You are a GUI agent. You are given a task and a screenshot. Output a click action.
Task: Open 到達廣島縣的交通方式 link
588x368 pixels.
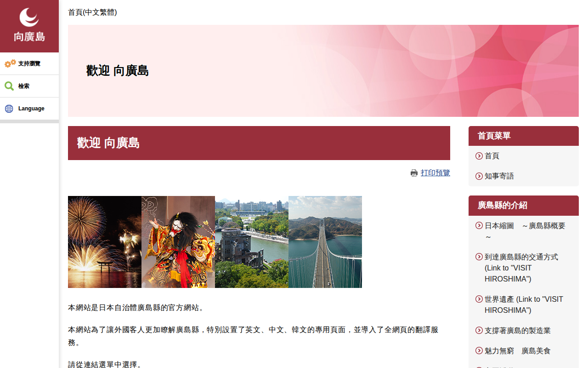[x=521, y=268]
